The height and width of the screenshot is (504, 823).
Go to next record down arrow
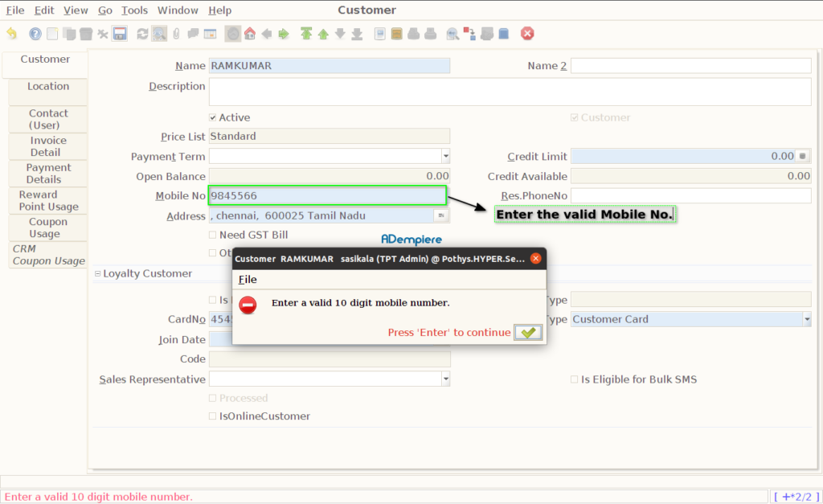[x=340, y=34]
